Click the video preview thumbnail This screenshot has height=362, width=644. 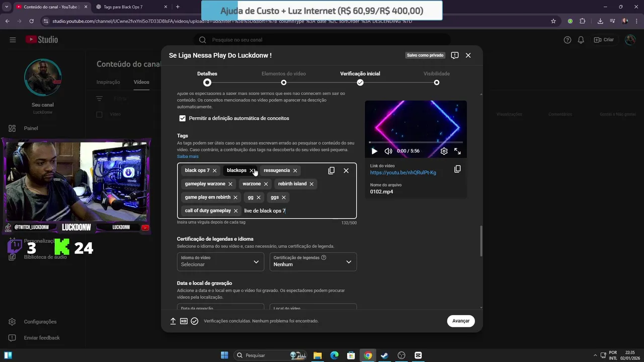[x=416, y=129]
